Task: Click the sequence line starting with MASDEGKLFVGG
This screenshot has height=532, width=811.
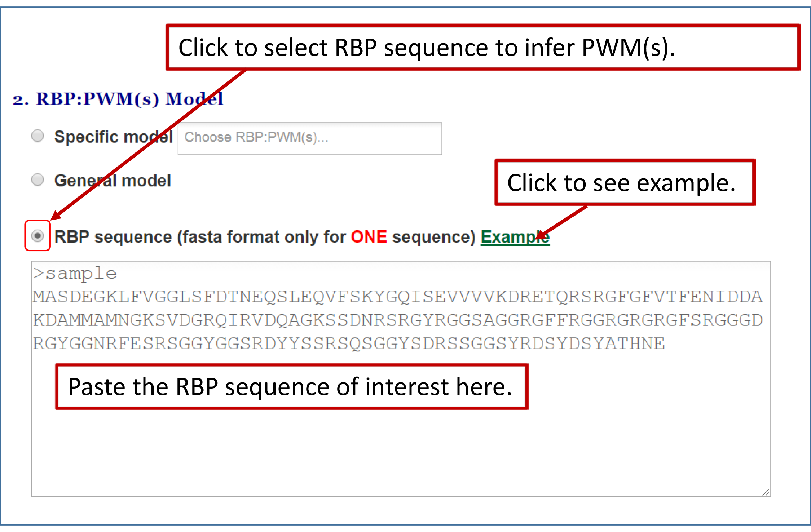Action: (398, 297)
